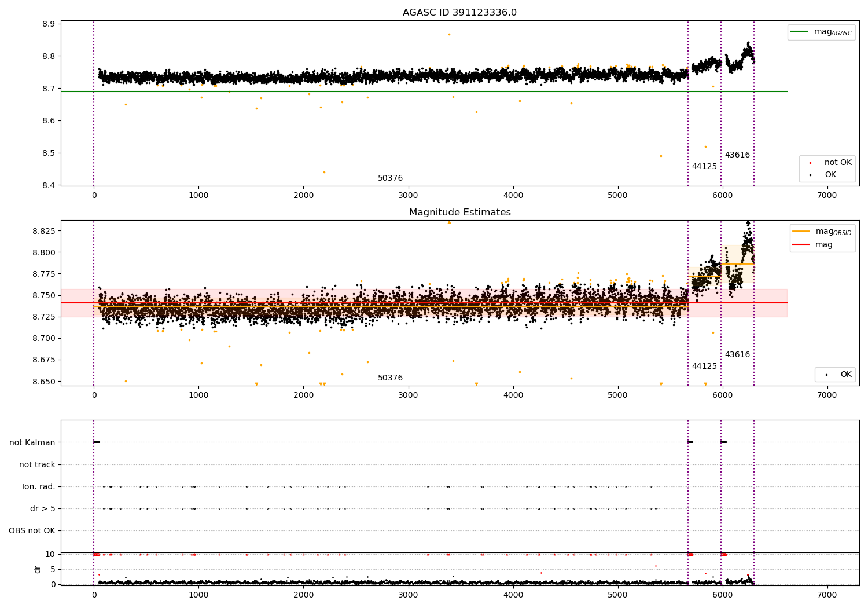Select the green mag AGASC legend line
Image resolution: width=868 pixels, height=608 pixels.
tap(800, 32)
